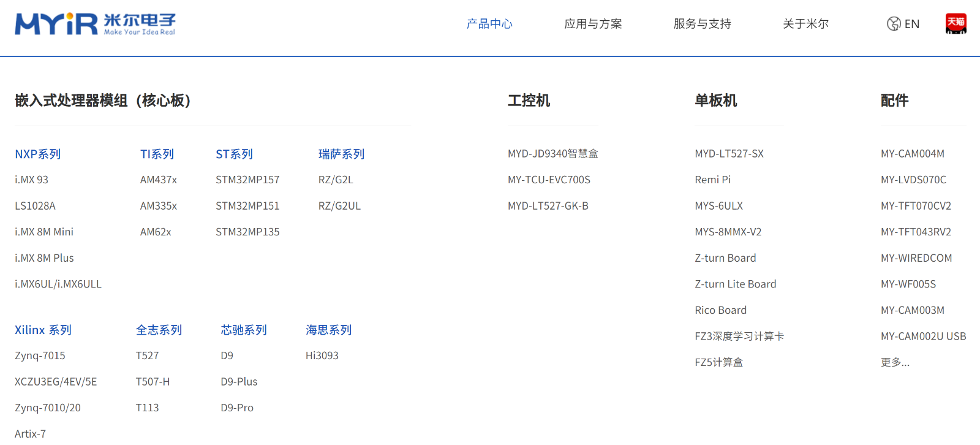
Task: Open the STM32MP157 product page
Action: [247, 180]
